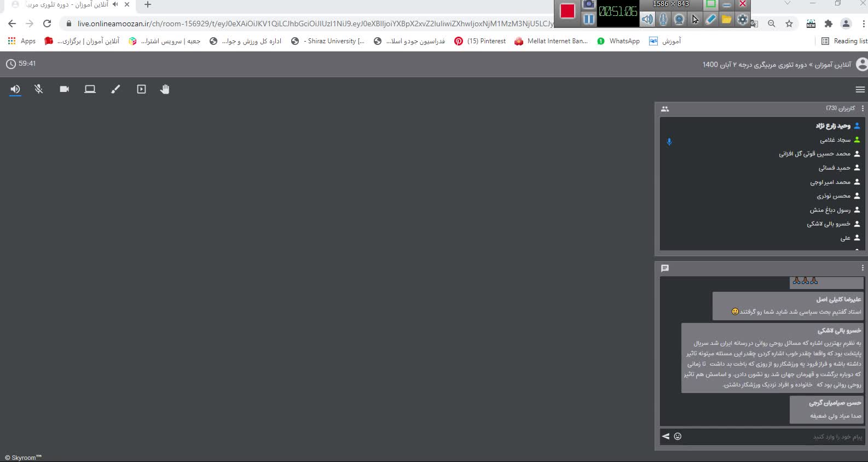The image size is (868, 462).
Task: Select the whiteboard brush tool
Action: (x=115, y=89)
